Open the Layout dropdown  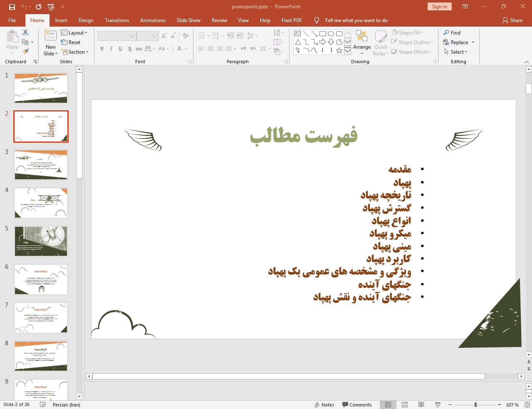point(74,33)
